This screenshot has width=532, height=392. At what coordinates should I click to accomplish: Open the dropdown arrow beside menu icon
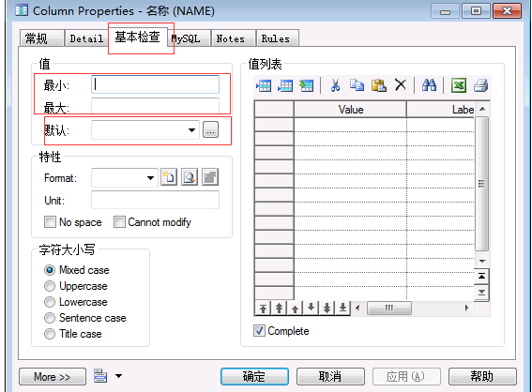118,376
